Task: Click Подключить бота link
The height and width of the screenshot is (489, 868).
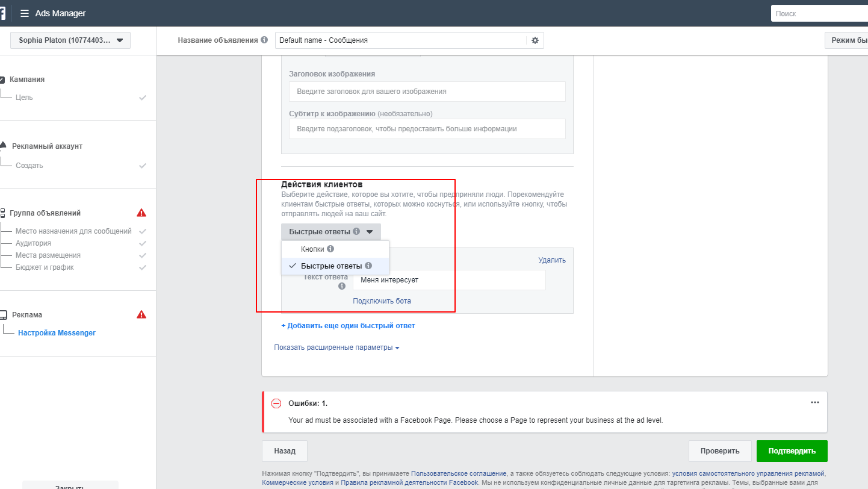Action: pyautogui.click(x=382, y=301)
